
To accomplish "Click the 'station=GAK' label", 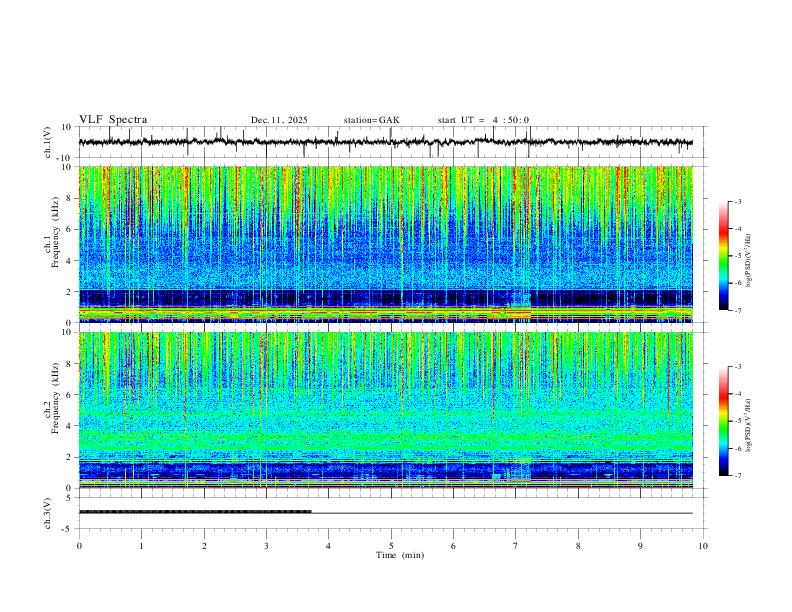I will [372, 120].
